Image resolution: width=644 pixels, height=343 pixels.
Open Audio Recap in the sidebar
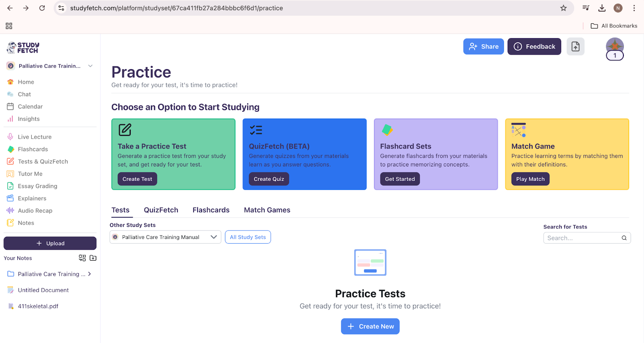tap(35, 211)
